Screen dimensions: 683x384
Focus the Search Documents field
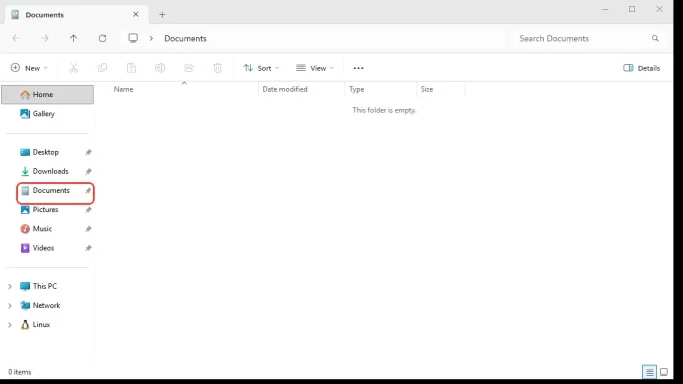[589, 38]
